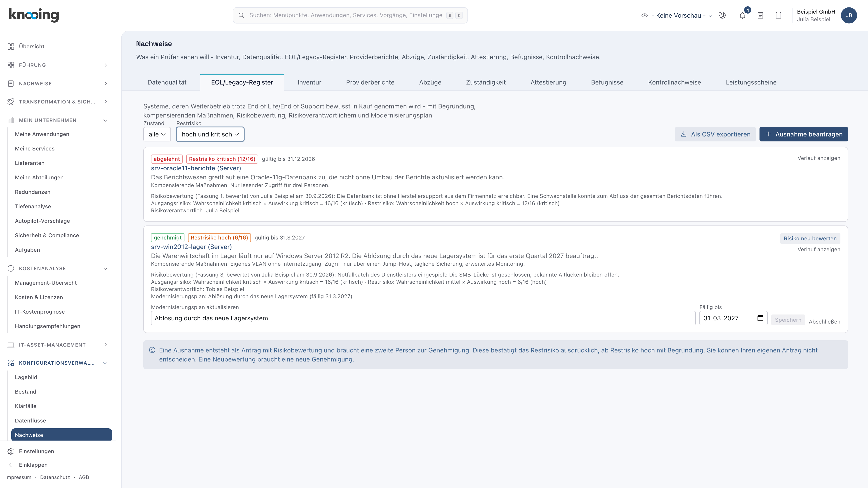Click the JB user avatar

click(x=849, y=16)
